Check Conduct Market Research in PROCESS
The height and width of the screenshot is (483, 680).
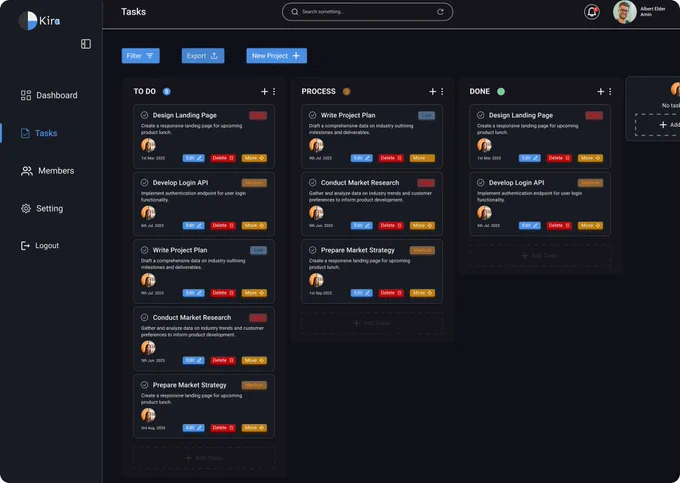tap(312, 183)
